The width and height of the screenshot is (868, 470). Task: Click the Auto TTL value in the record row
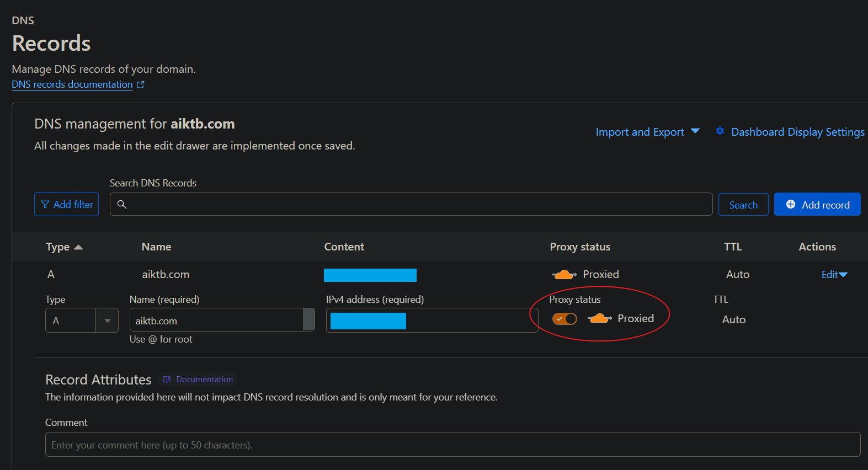(x=738, y=274)
